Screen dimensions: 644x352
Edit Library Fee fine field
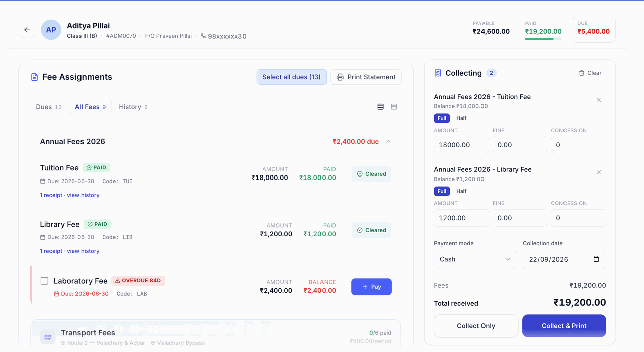click(x=520, y=218)
